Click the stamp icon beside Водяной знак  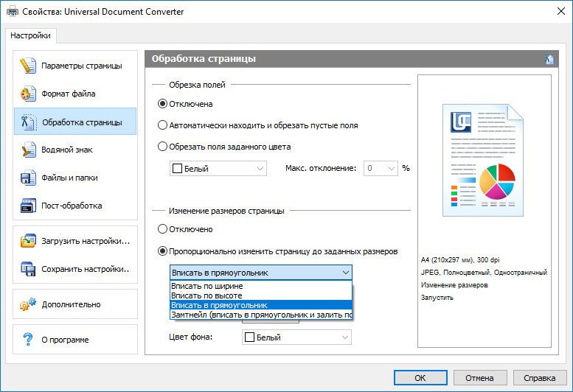[28, 150]
